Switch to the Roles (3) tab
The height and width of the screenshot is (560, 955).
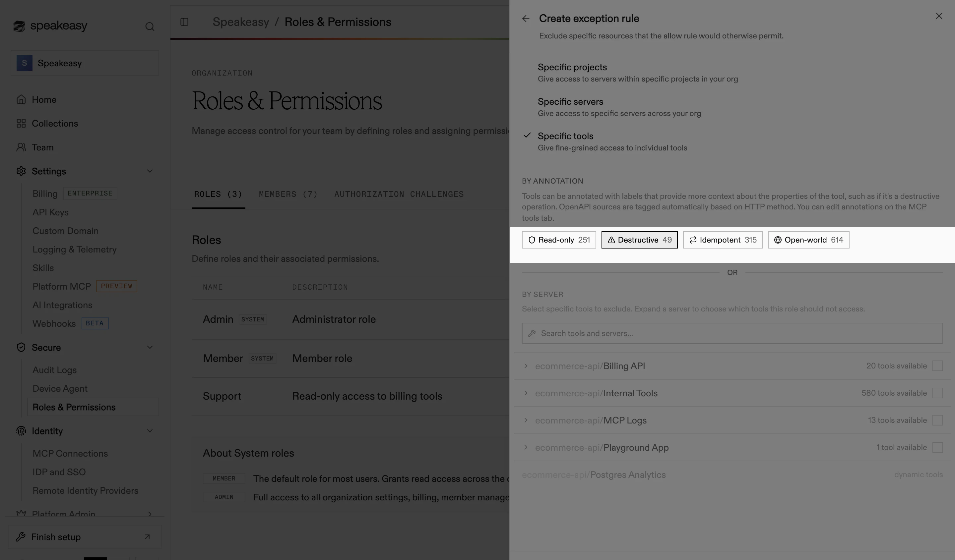pos(218,194)
